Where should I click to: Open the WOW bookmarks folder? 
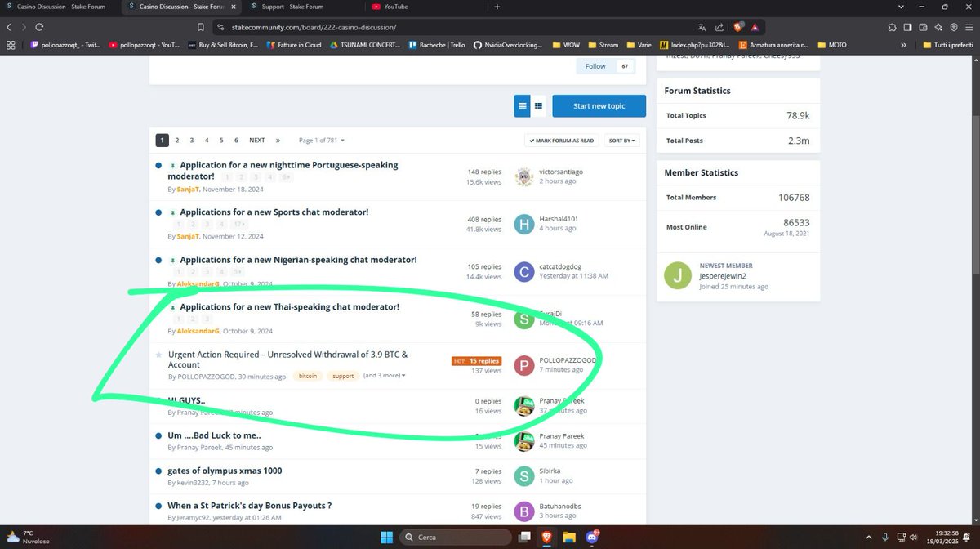click(x=566, y=45)
